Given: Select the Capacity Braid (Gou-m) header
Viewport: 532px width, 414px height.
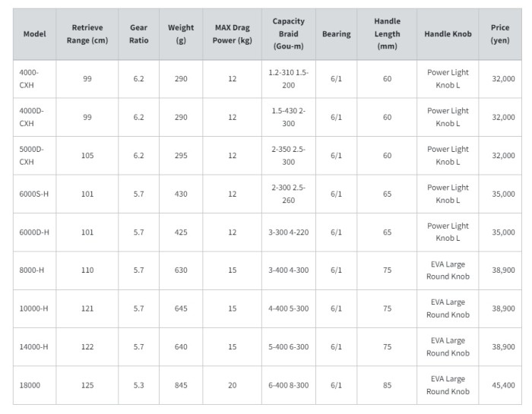Looking at the screenshot, I should (289, 34).
